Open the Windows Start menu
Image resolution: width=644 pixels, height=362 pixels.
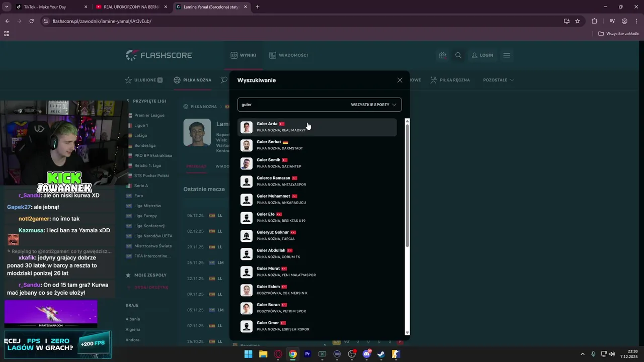tap(248, 354)
